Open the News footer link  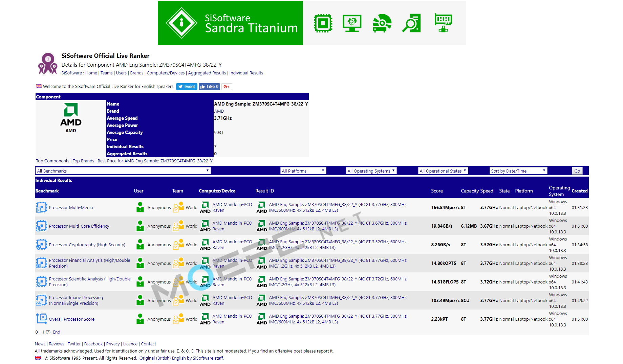tap(40, 344)
